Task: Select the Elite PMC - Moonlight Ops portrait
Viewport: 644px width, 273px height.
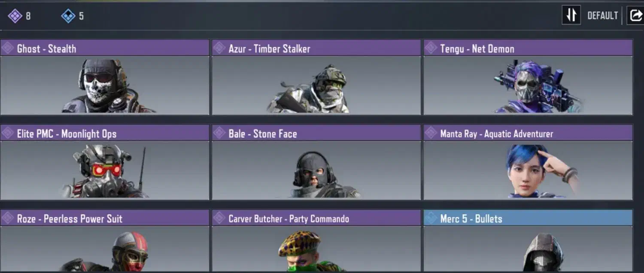Action: coord(105,170)
